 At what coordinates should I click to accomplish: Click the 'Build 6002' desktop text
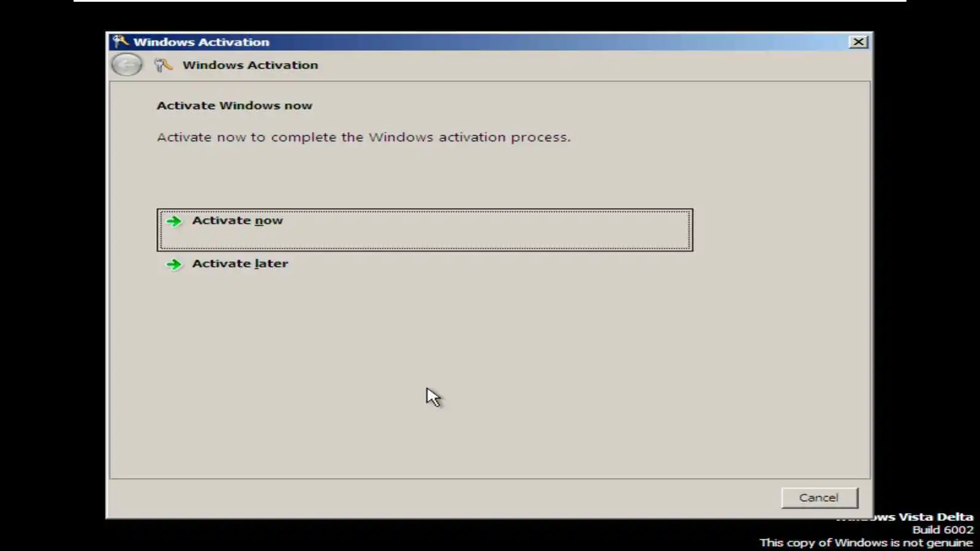(943, 530)
